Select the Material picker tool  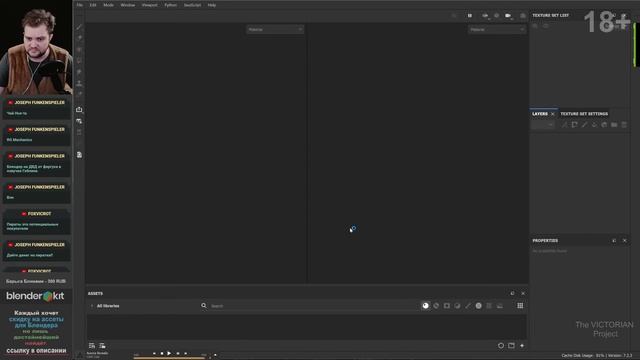tap(79, 94)
